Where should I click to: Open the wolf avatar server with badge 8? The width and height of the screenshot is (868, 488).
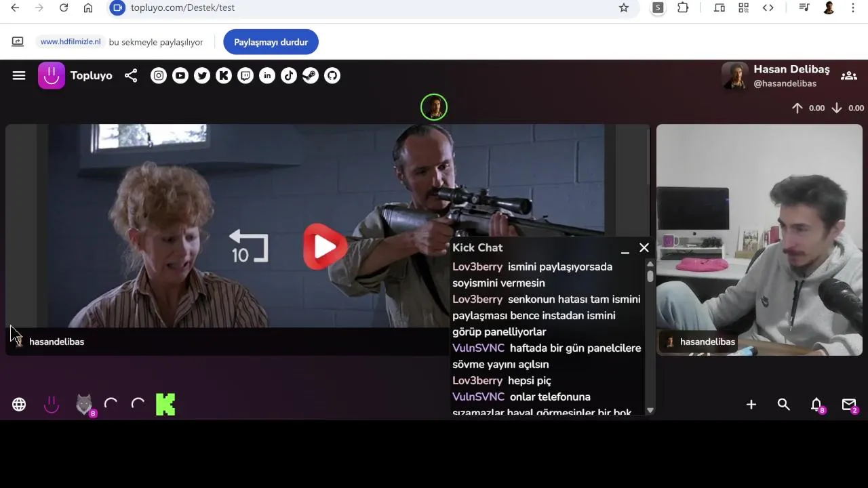pyautogui.click(x=84, y=405)
